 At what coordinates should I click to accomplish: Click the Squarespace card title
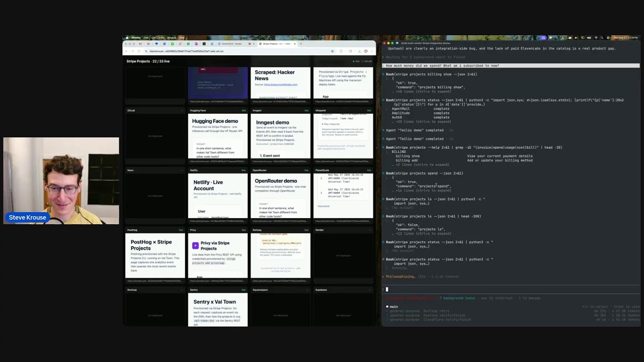260,290
